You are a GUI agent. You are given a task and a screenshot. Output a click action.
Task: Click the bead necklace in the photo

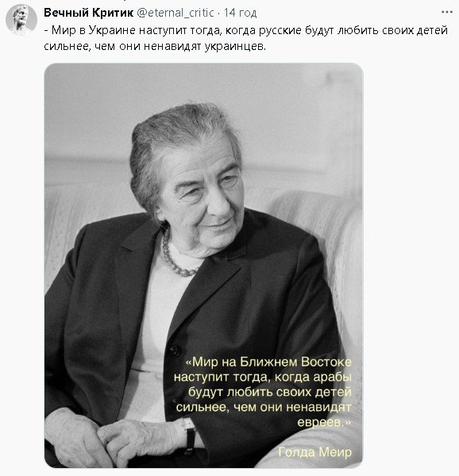[178, 256]
